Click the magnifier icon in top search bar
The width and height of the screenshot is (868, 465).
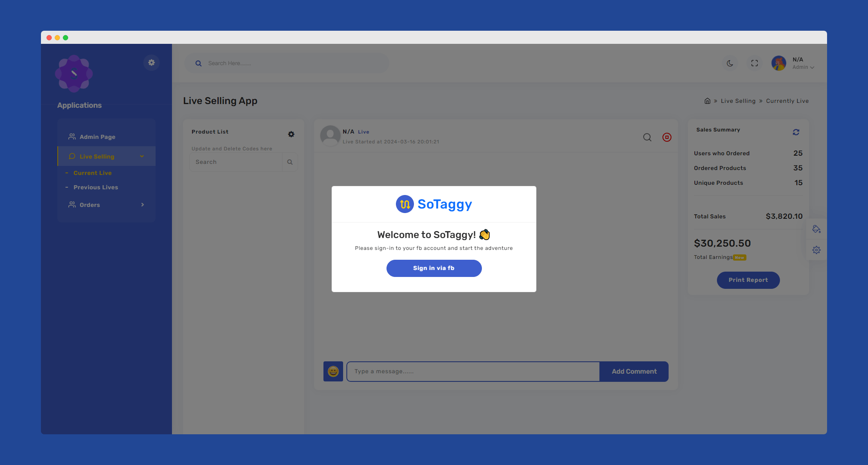199,64
